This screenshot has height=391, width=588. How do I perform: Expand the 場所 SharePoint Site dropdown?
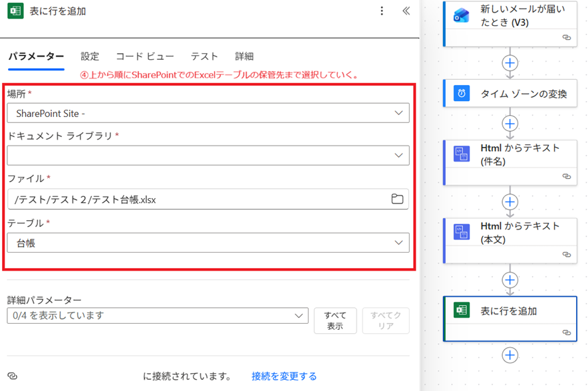coord(398,113)
